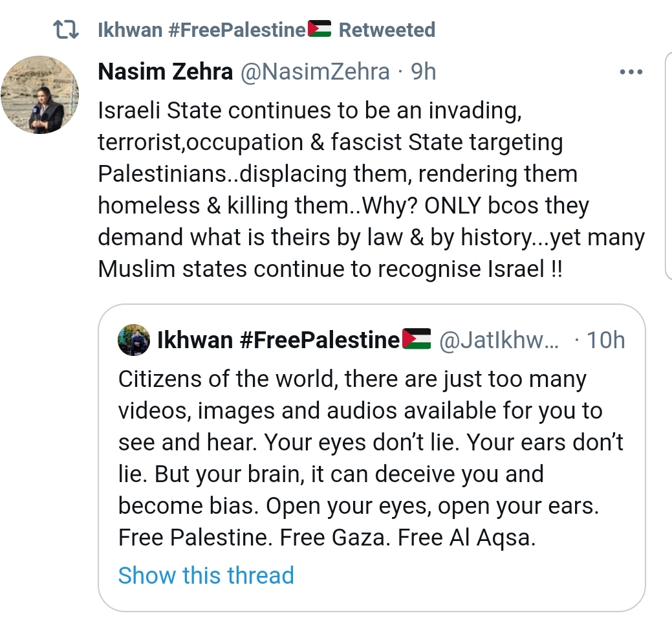Open the @JatIkhw handle in quoted tweet
This screenshot has width=672, height=618.
[x=499, y=340]
